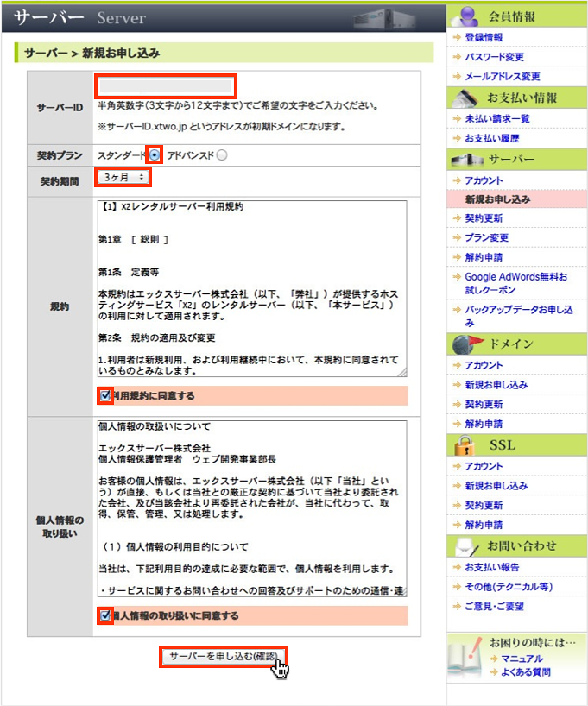Open その他(テクニカル等) link
The height and width of the screenshot is (706, 588).
pyautogui.click(x=509, y=587)
